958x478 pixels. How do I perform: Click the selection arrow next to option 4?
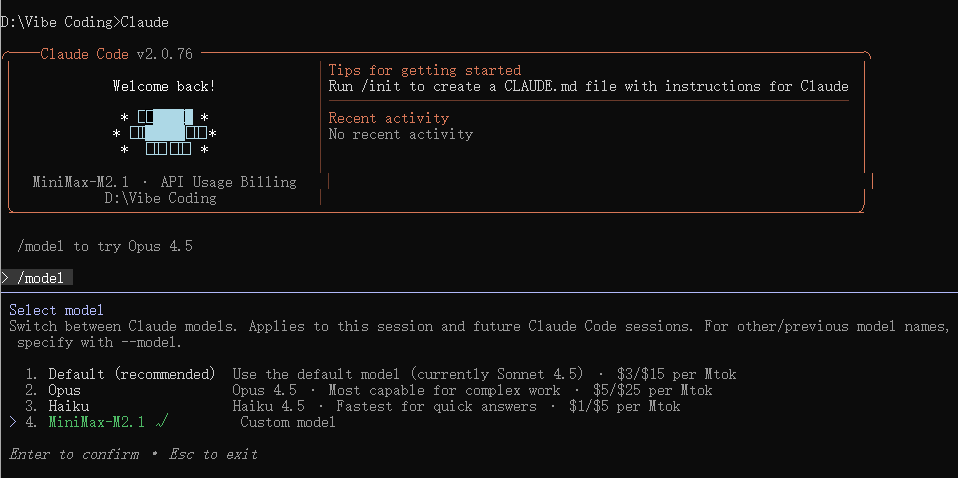13,422
